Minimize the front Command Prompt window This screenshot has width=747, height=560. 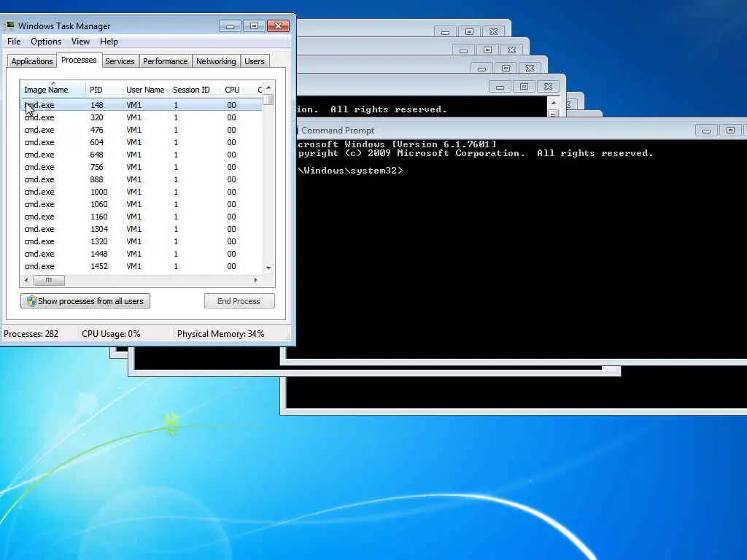pos(706,131)
